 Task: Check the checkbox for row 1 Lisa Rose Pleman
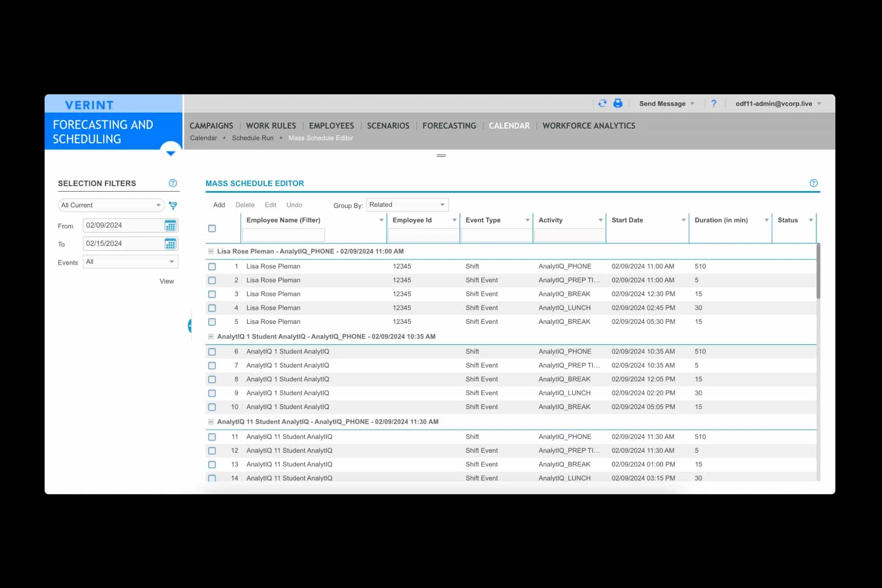point(212,266)
